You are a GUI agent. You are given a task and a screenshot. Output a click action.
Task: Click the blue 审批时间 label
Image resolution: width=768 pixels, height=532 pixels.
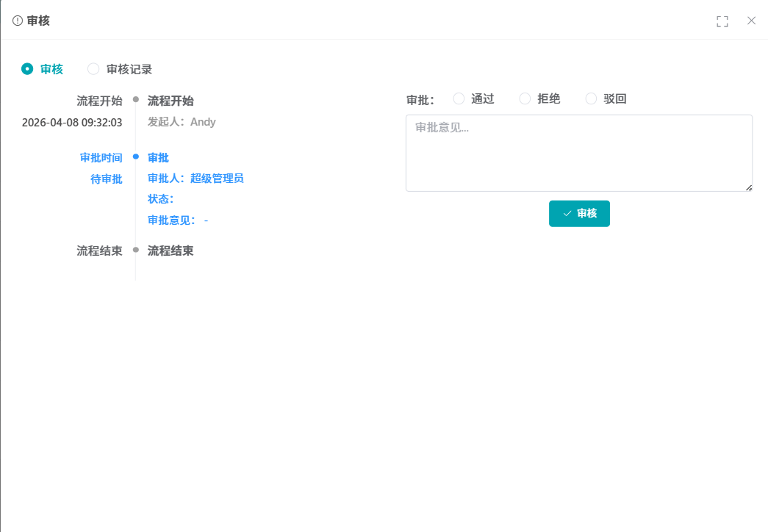coord(101,158)
